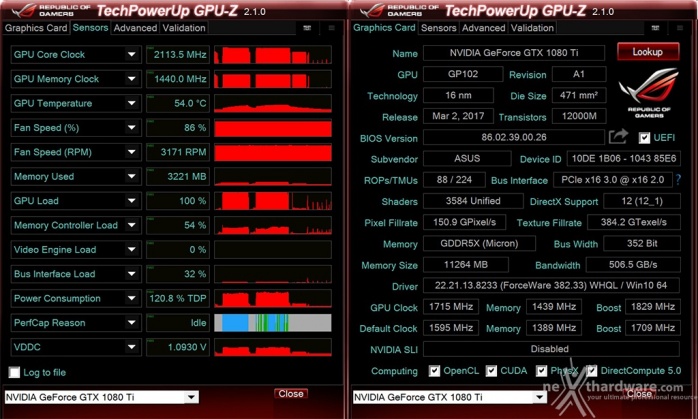Expand Video Engine Load dropdown arrow

(132, 249)
